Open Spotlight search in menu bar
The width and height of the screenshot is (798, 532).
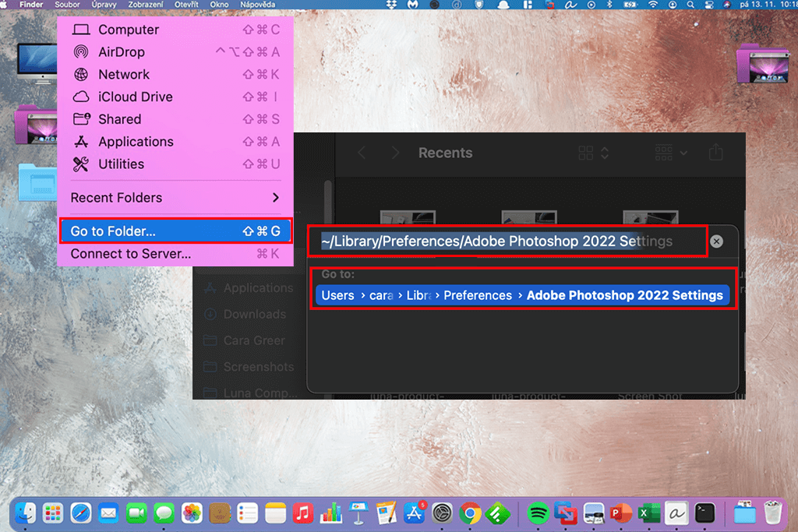(690, 5)
